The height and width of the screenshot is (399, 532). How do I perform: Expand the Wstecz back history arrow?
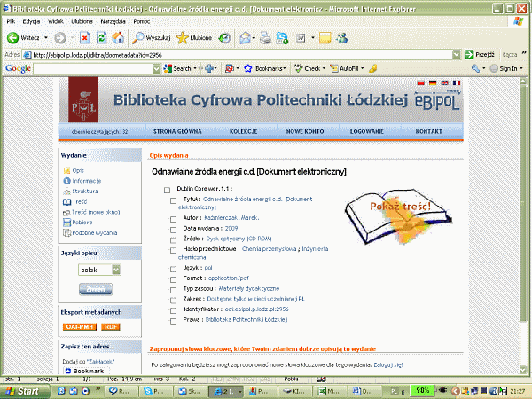coord(46,37)
